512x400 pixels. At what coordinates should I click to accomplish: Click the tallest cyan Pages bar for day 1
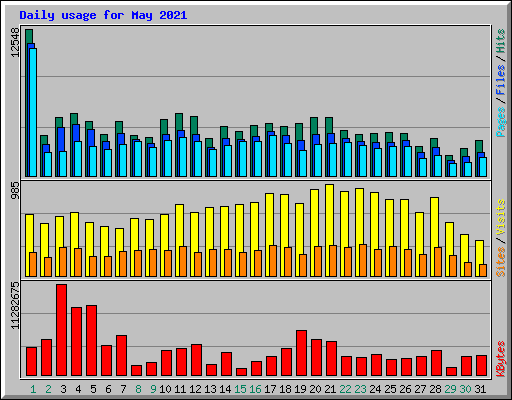33,112
